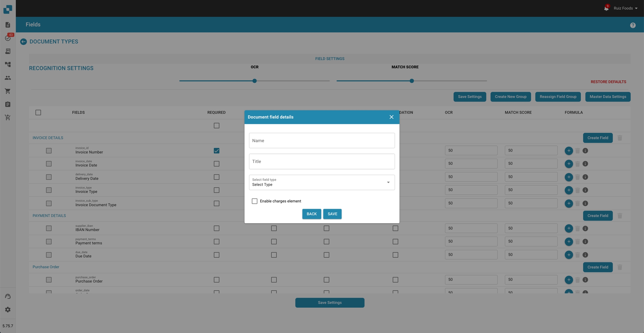Screen dimensions: 644x333
Task: Click the shopping cart sidebar icon
Action: (8, 91)
